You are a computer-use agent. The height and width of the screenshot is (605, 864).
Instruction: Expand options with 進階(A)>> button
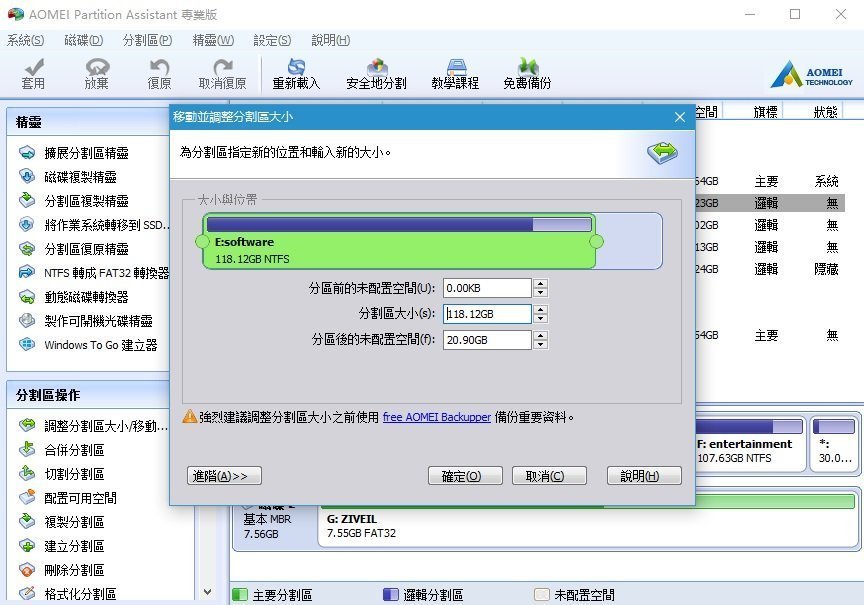point(224,476)
